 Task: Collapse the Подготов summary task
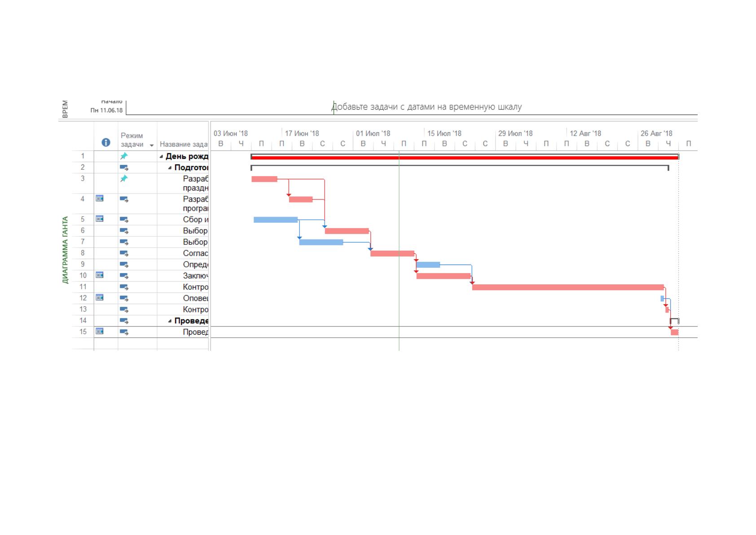170,168
